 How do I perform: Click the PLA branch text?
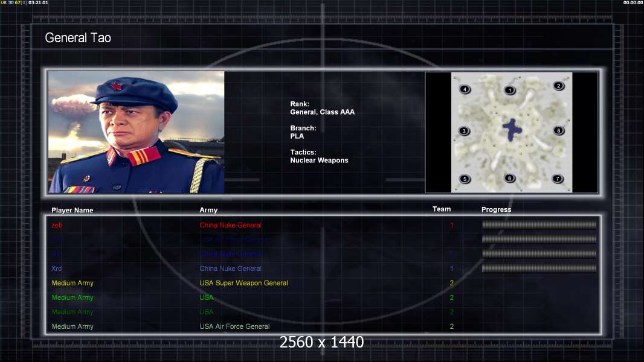297,136
